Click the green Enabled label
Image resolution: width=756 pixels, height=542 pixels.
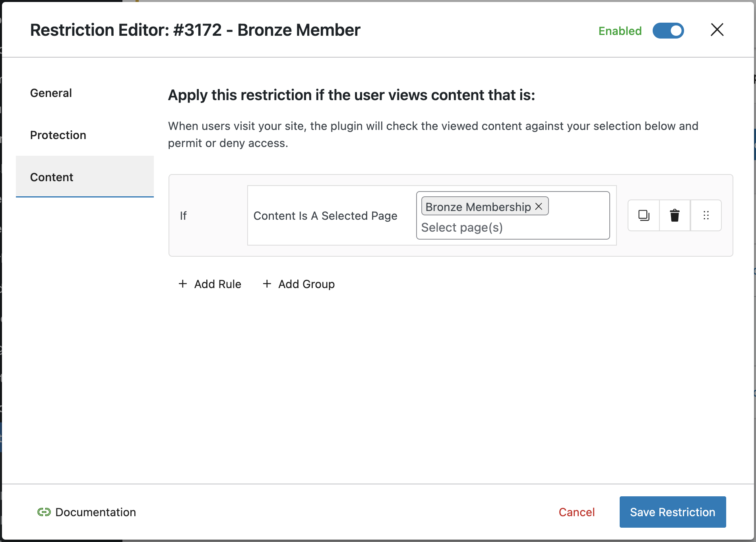(620, 31)
